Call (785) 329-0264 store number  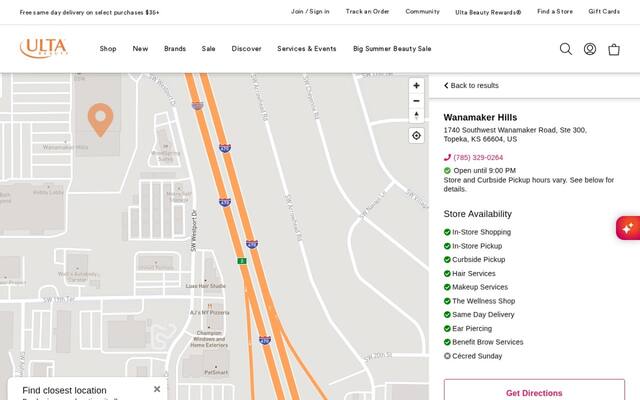click(x=478, y=158)
